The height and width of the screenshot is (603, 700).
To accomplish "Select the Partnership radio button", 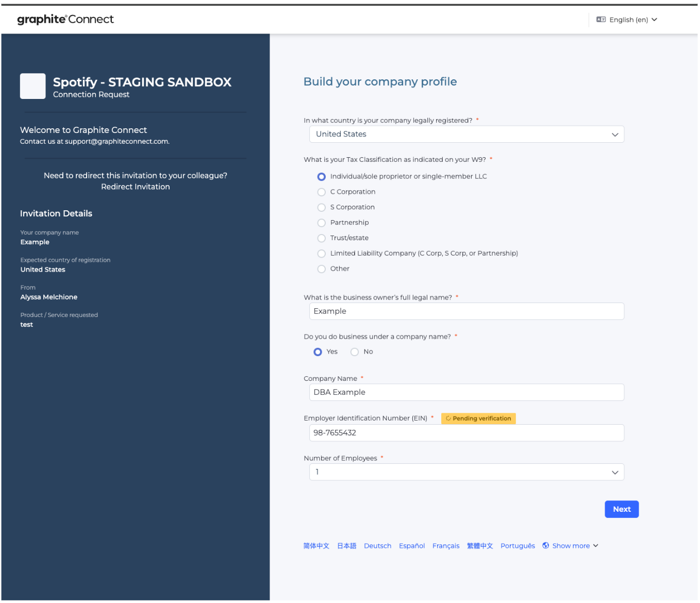I will click(x=321, y=223).
